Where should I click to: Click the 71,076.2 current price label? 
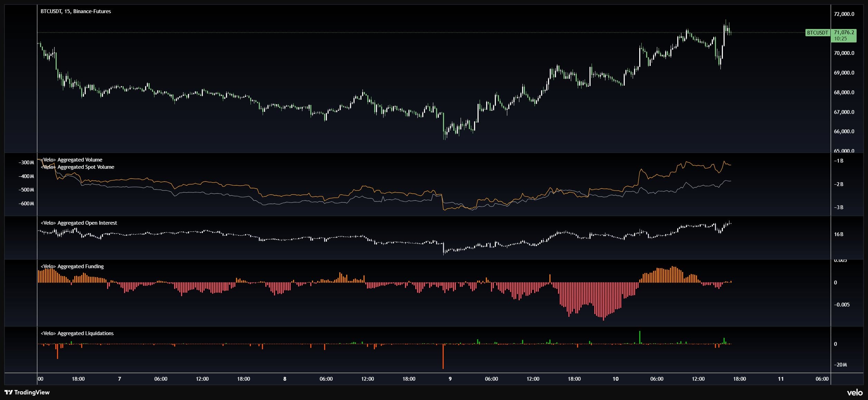click(843, 32)
